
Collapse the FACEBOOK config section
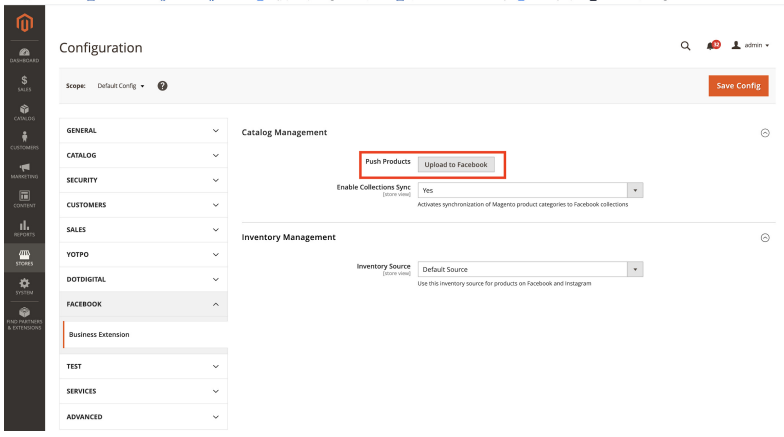pyautogui.click(x=143, y=304)
